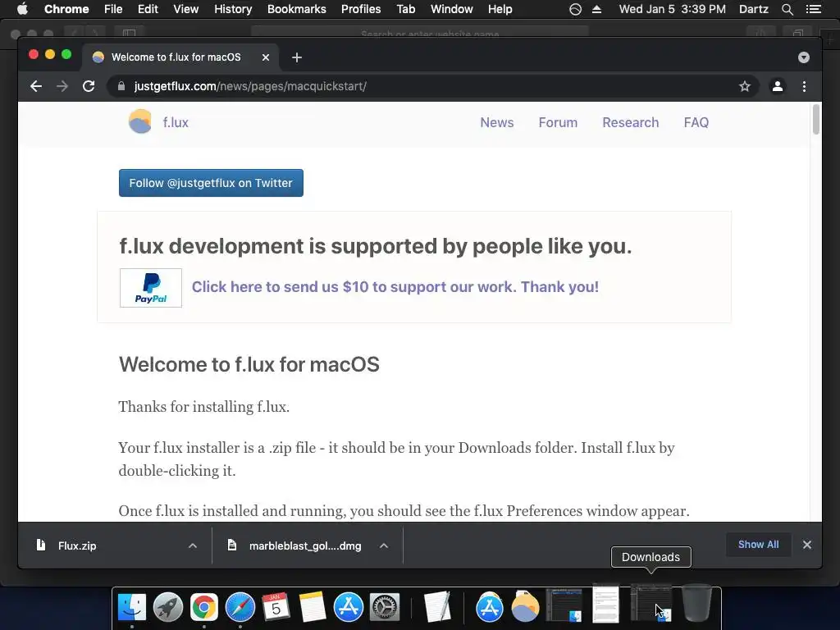Open the FAQ page
840x630 pixels.
point(696,122)
